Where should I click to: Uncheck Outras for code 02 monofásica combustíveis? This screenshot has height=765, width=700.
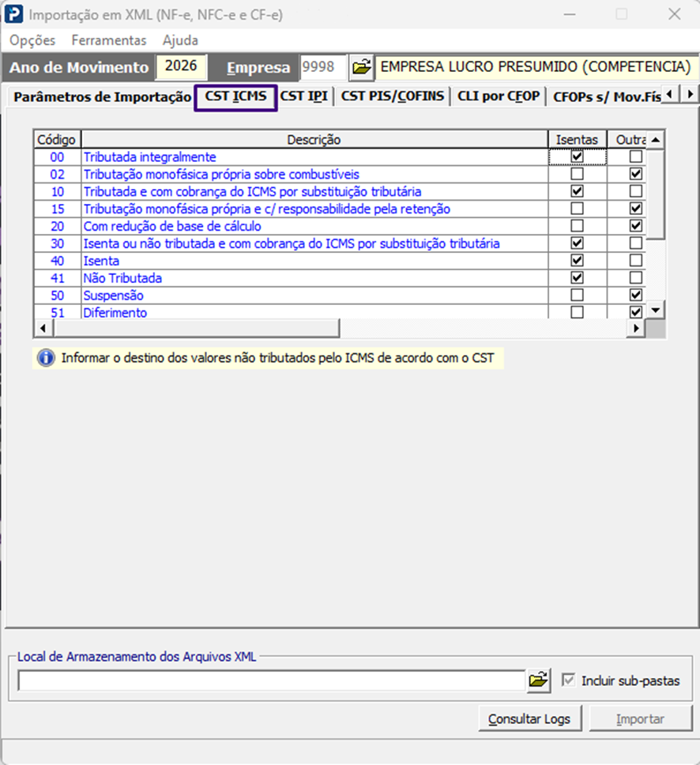pos(636,174)
